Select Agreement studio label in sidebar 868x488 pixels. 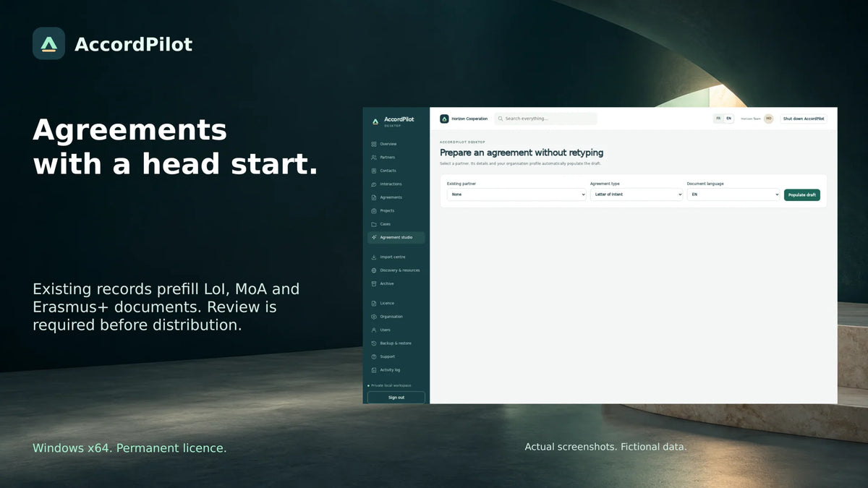click(x=396, y=238)
